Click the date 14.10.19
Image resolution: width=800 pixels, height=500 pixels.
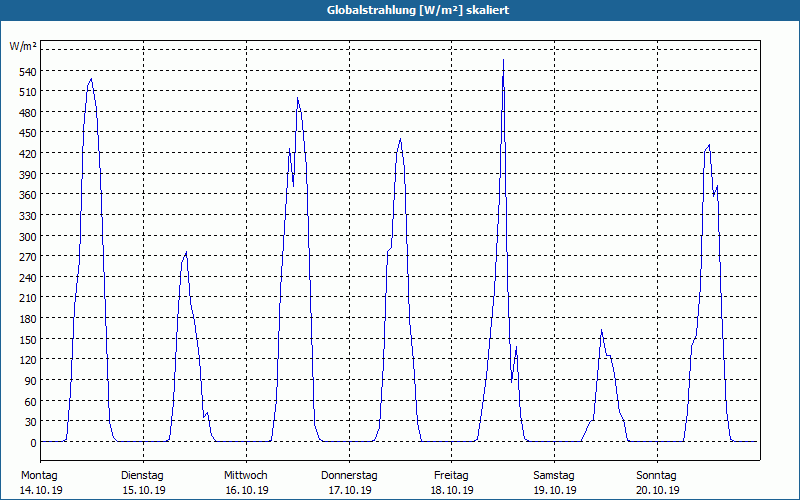[41, 490]
